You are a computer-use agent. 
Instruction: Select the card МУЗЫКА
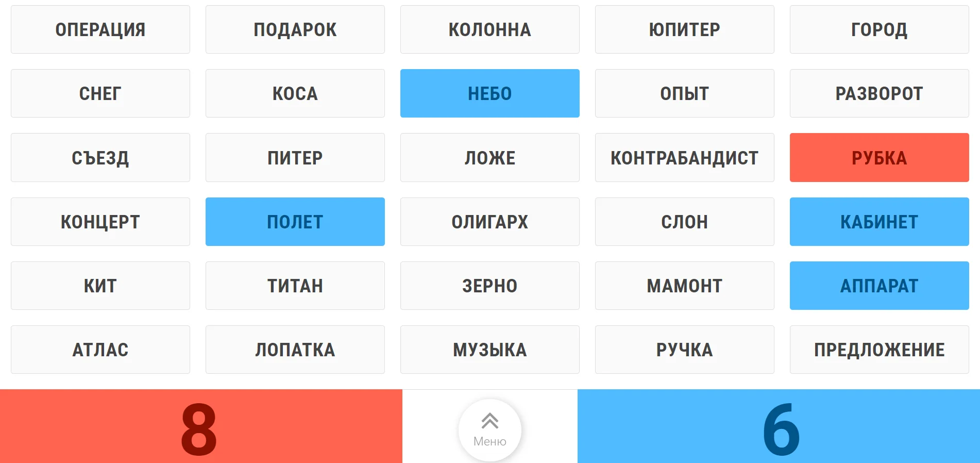pos(489,349)
